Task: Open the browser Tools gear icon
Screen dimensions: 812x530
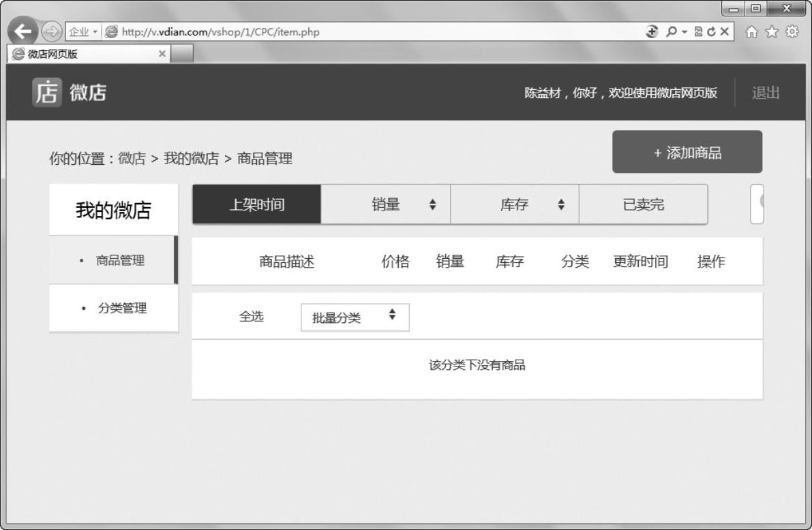Action: [x=792, y=31]
